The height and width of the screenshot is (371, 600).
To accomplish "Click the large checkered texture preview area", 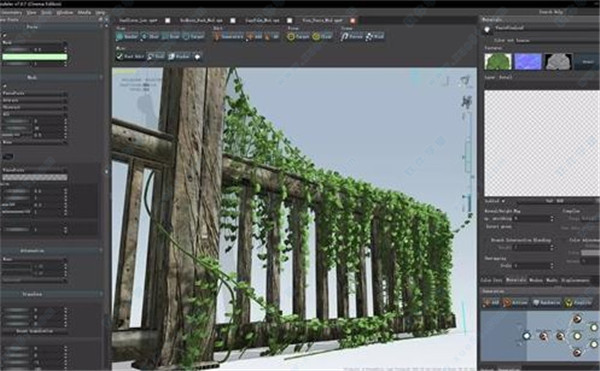I will (x=541, y=143).
